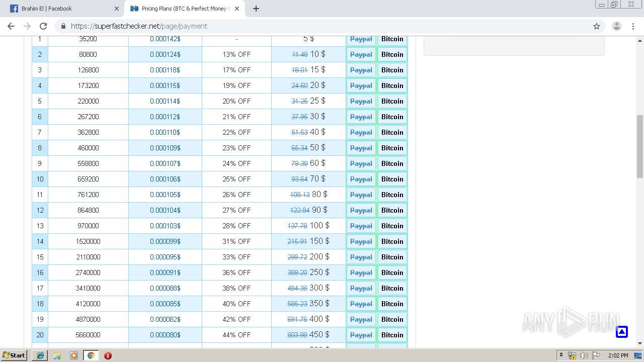
Task: Click the address bar URL
Action: 139,26
